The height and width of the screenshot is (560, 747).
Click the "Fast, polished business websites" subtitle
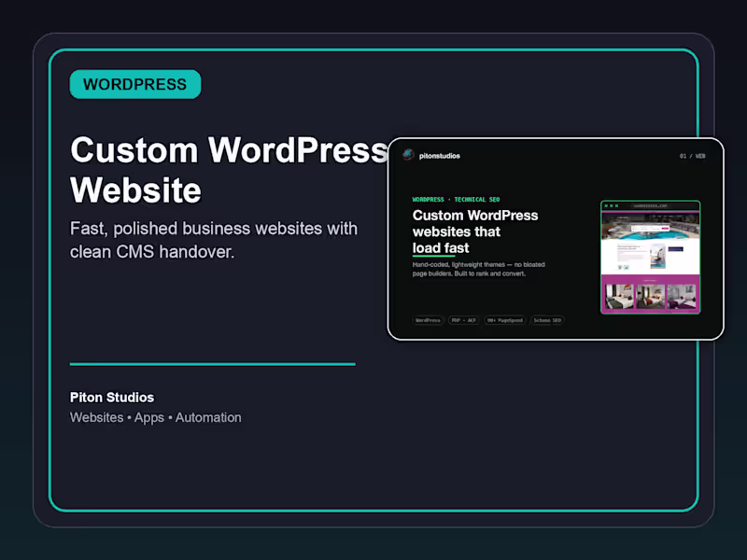[x=214, y=240]
